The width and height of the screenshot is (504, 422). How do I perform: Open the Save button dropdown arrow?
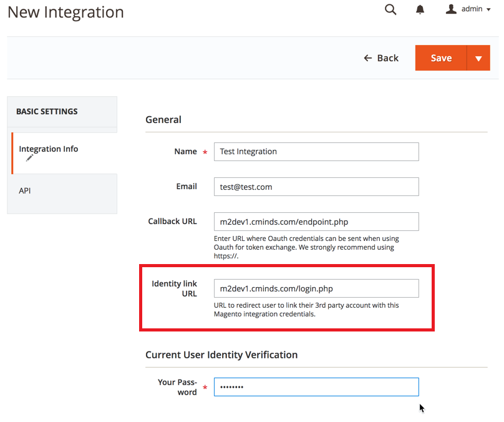478,58
